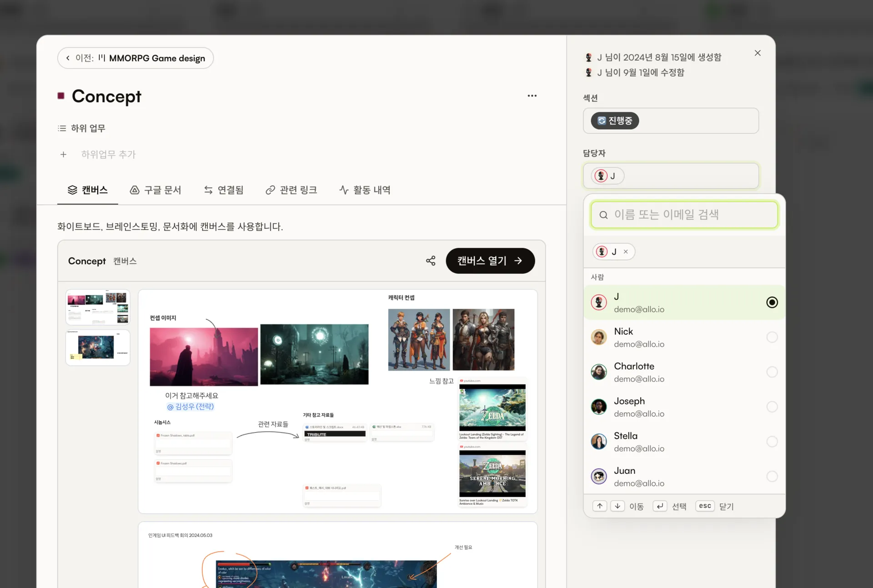Click the 캔버스 열기 button
Viewport: 873px width, 588px height.
tap(490, 261)
